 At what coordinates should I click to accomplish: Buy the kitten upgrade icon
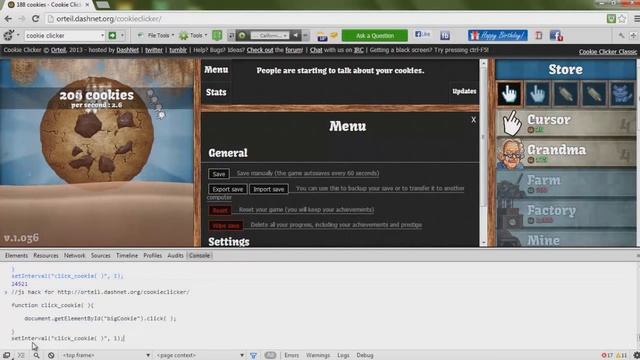pos(622,94)
